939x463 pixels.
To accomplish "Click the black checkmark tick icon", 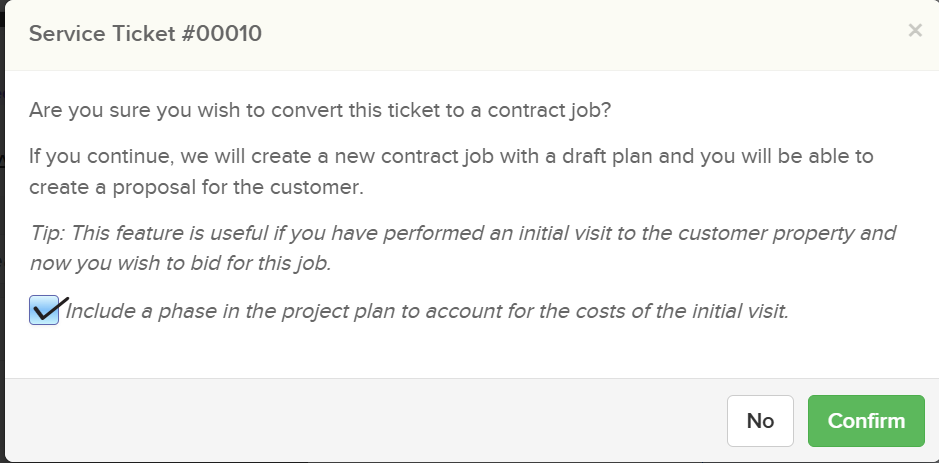I will point(50,309).
